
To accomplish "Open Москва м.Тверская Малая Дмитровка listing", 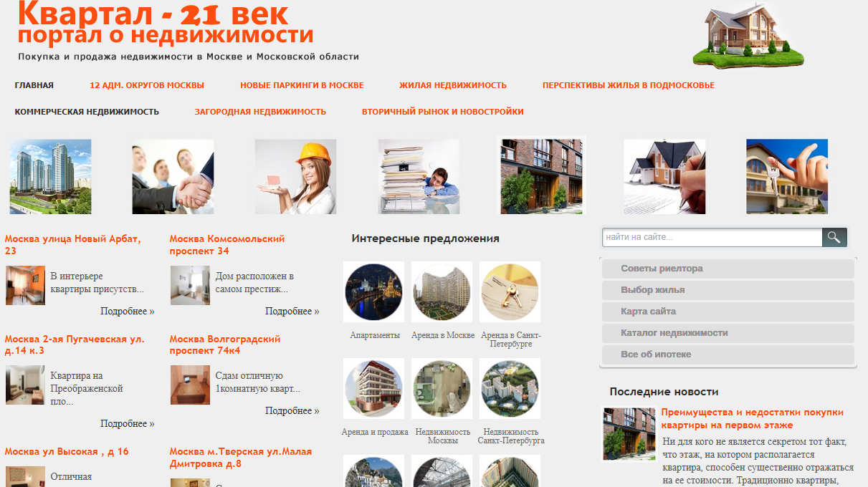I will [241, 457].
